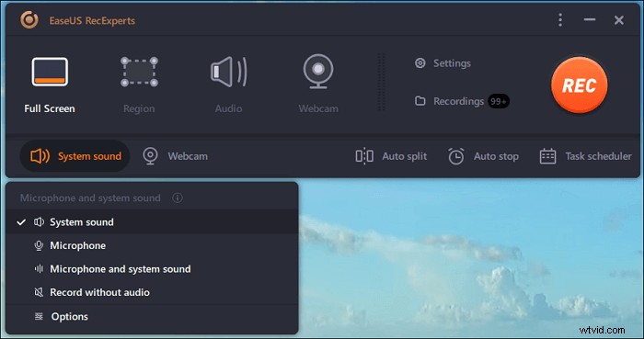Select Full Screen recording mode
This screenshot has height=339, width=644.
[50, 85]
